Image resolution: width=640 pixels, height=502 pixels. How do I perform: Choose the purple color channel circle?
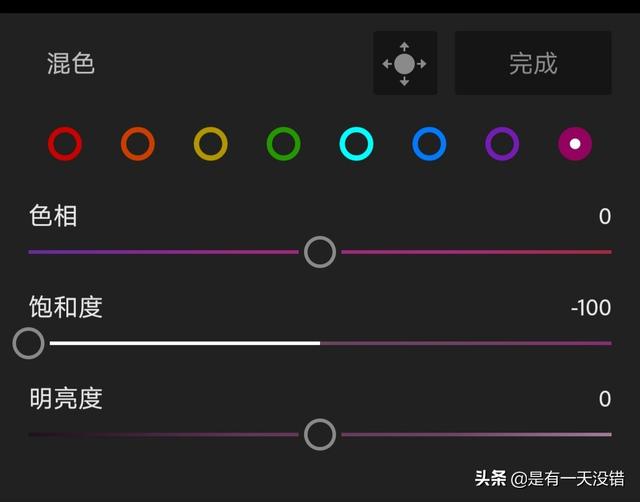point(502,144)
